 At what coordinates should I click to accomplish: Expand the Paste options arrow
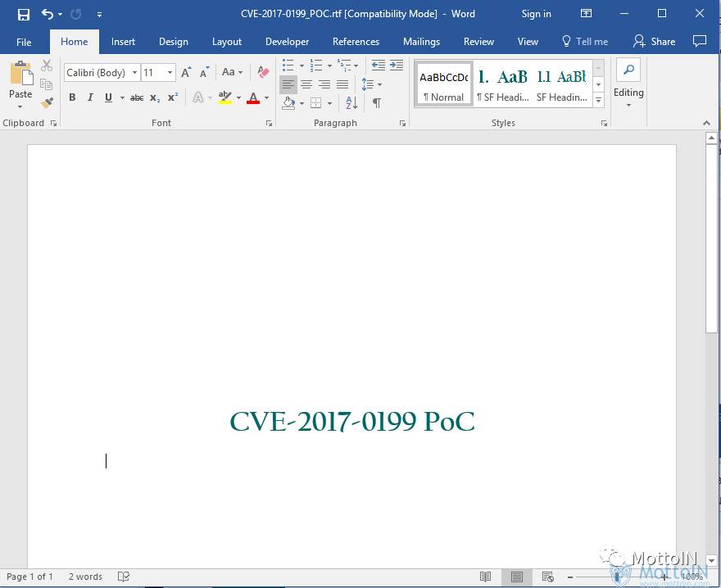click(20, 106)
